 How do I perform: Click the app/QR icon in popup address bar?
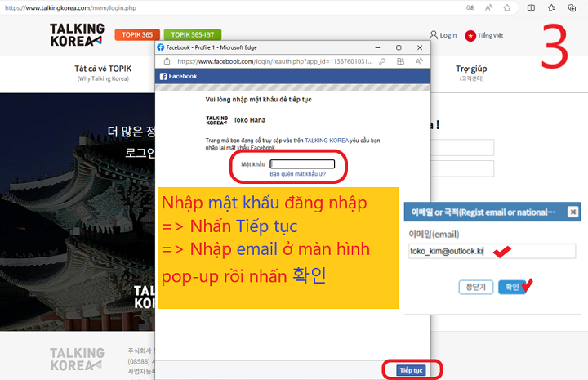click(400, 61)
